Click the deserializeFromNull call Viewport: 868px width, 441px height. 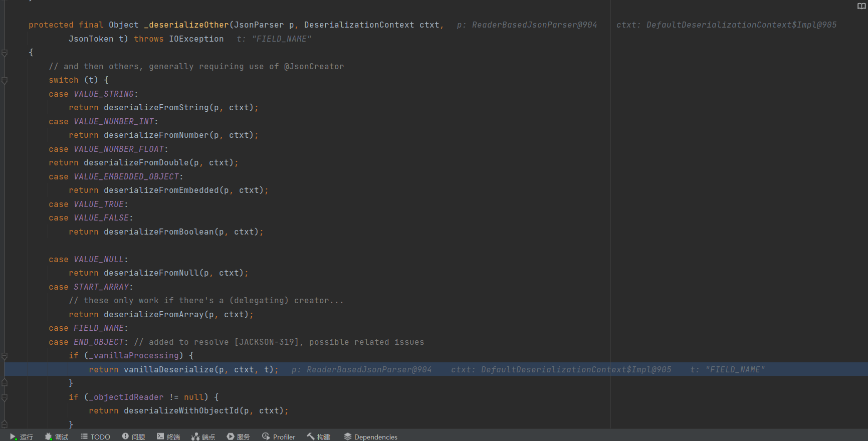[151, 273]
